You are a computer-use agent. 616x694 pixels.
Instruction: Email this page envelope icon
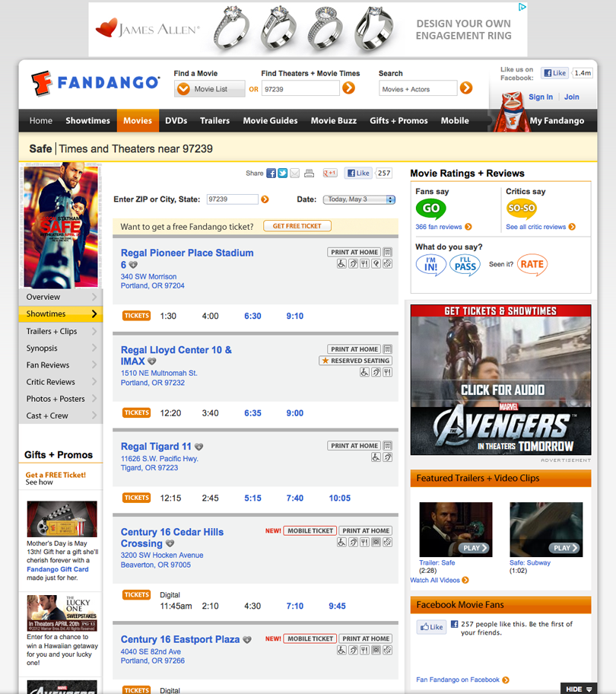tap(295, 173)
